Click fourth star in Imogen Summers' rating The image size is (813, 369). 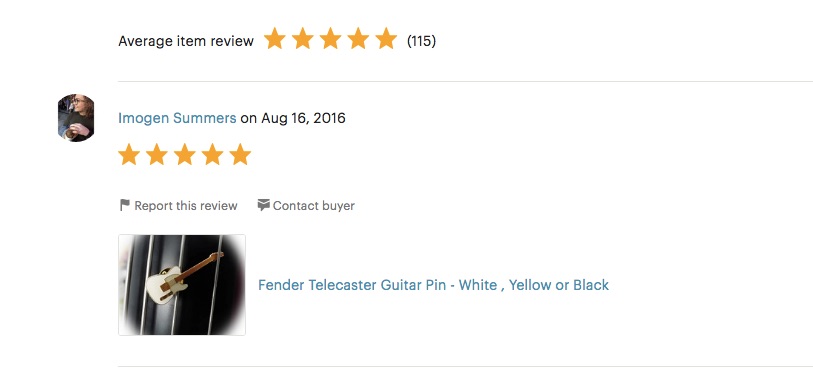(x=212, y=154)
